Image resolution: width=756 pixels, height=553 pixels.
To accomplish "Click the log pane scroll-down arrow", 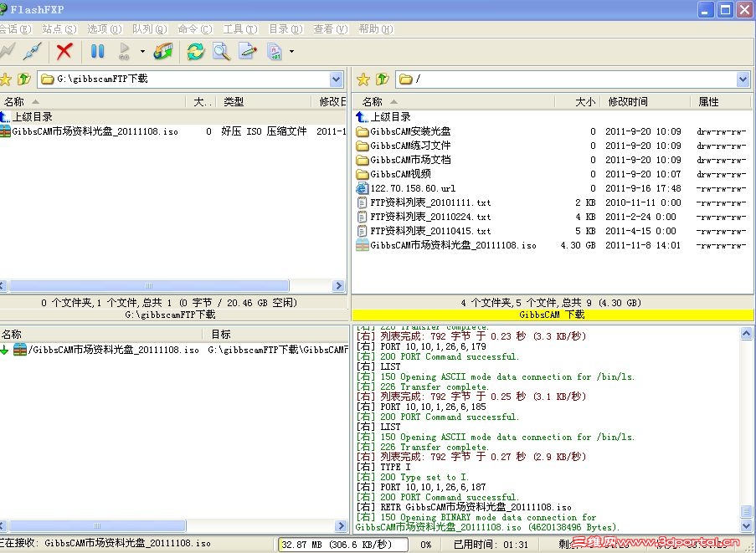I will point(746,525).
